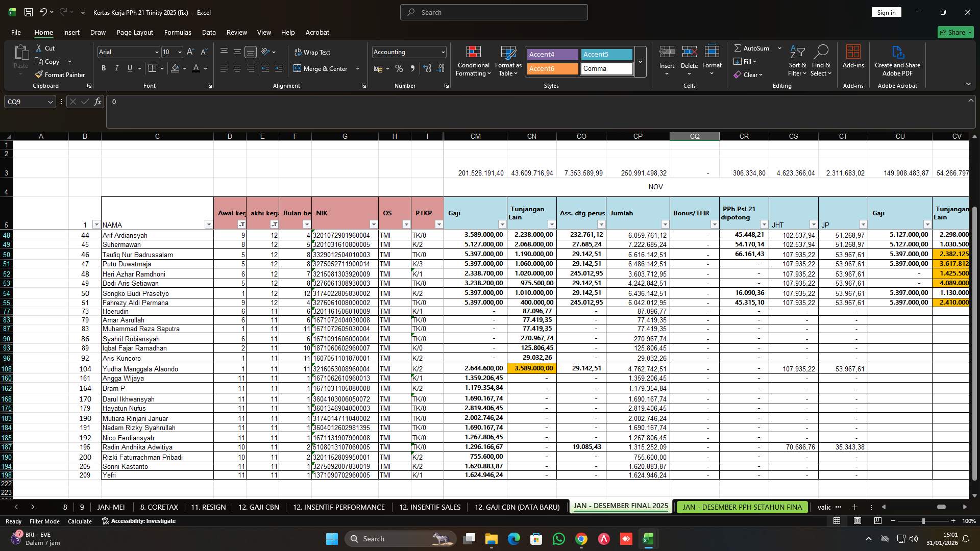Open the '12. GAJI CBN' sheet tab

[258, 507]
